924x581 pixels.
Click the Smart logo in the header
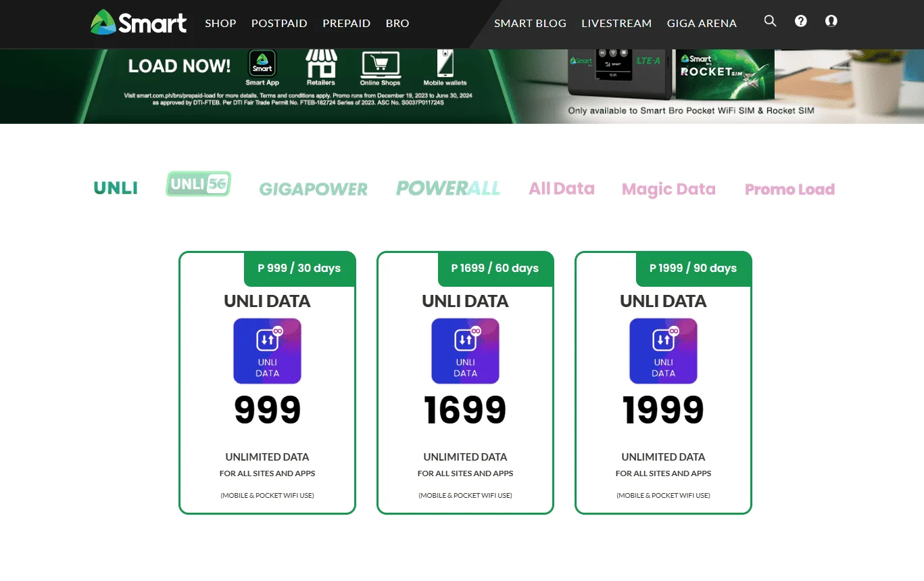(139, 22)
